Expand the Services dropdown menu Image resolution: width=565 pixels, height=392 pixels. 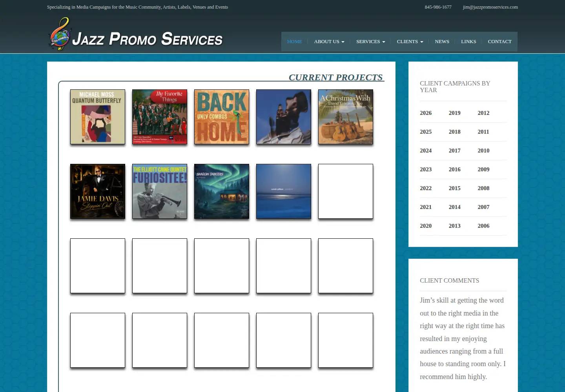pyautogui.click(x=370, y=42)
